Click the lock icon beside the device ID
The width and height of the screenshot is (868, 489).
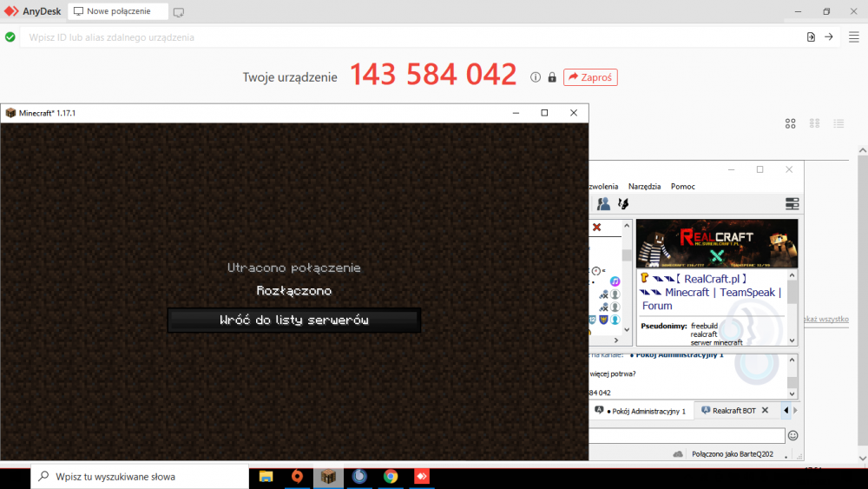pos(552,77)
